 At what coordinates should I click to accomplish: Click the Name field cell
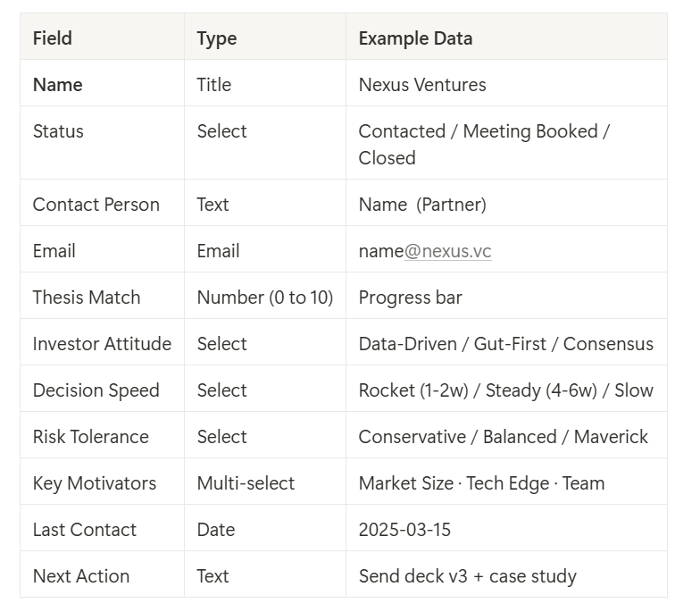click(58, 85)
